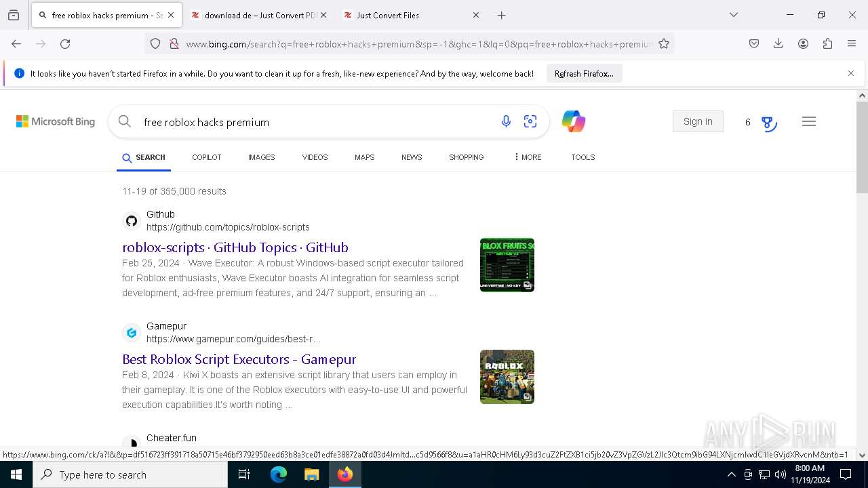868x488 pixels.
Task: Open tracking protection shield icon
Action: pyautogui.click(x=155, y=43)
